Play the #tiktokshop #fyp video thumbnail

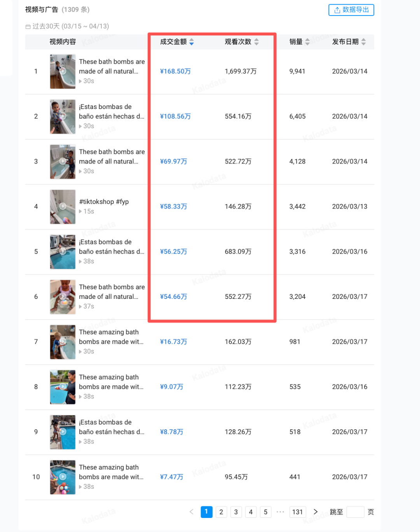point(63,207)
